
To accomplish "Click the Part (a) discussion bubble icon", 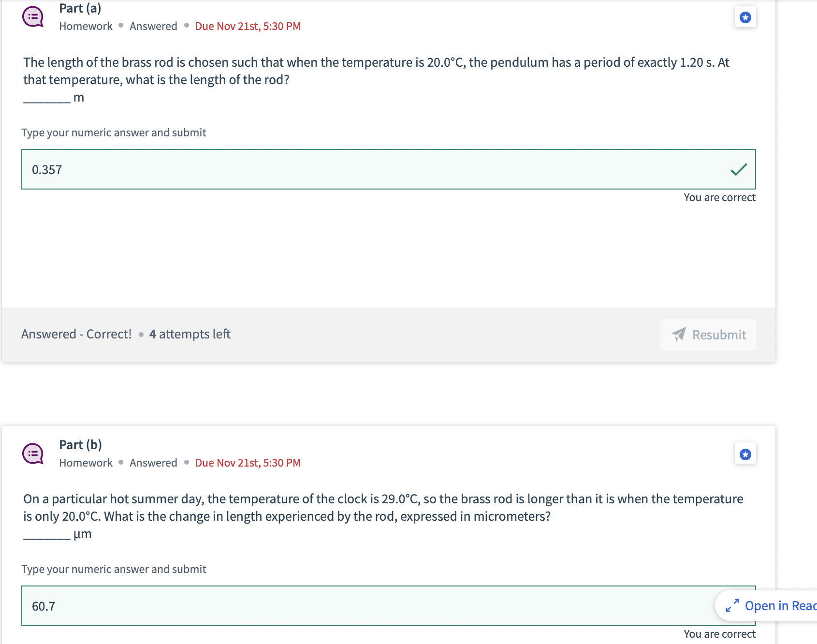I will [x=33, y=16].
